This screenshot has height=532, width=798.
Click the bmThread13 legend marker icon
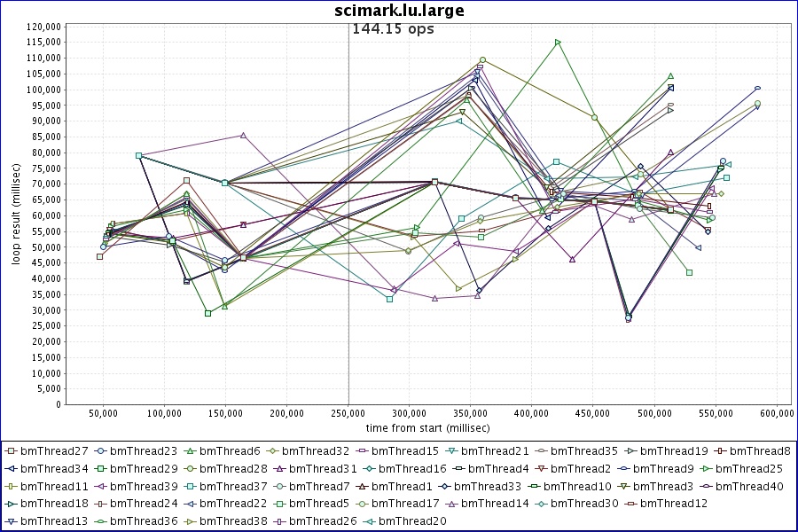pyautogui.click(x=12, y=520)
